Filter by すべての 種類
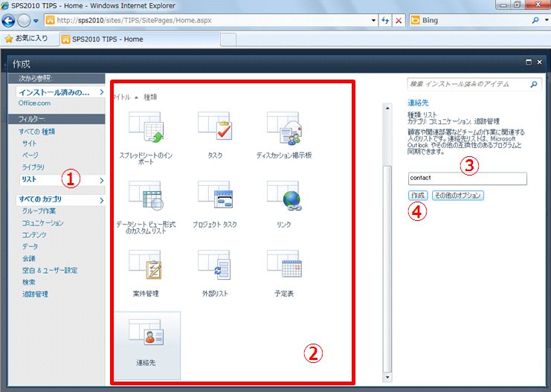Viewport: 551px width, 392px height. 37,132
